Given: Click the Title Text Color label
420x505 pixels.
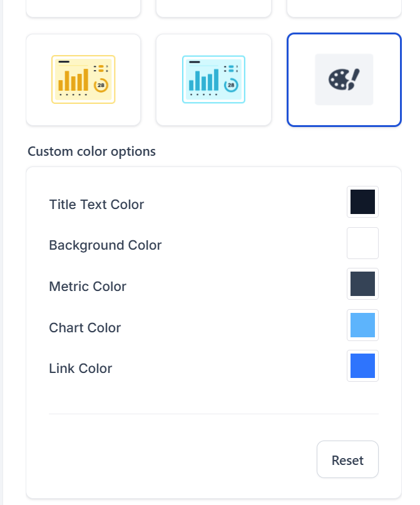Looking at the screenshot, I should [x=96, y=204].
